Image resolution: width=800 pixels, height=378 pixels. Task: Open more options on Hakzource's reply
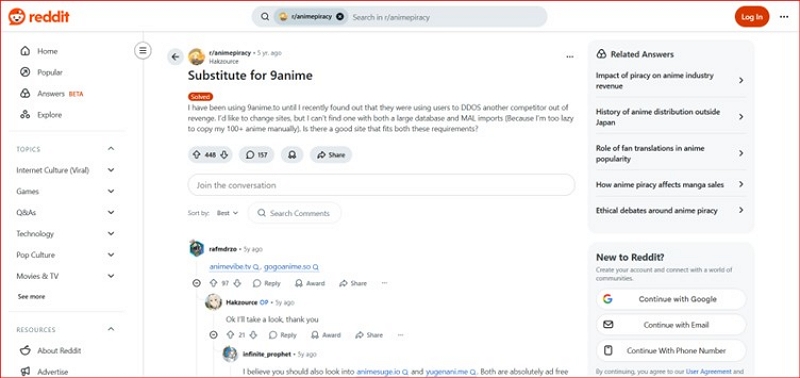(401, 335)
